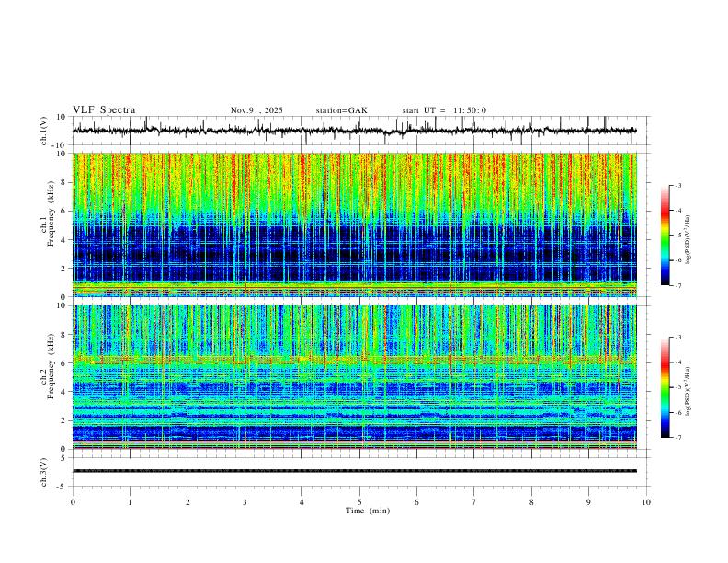This screenshot has height=563, width=728.
Task: Click the 'ch.1(V)' waveform axis label
Action: (x=43, y=131)
